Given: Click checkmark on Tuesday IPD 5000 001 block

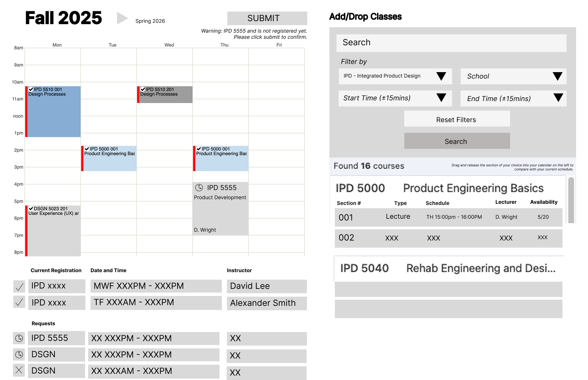Looking at the screenshot, I should [x=87, y=149].
